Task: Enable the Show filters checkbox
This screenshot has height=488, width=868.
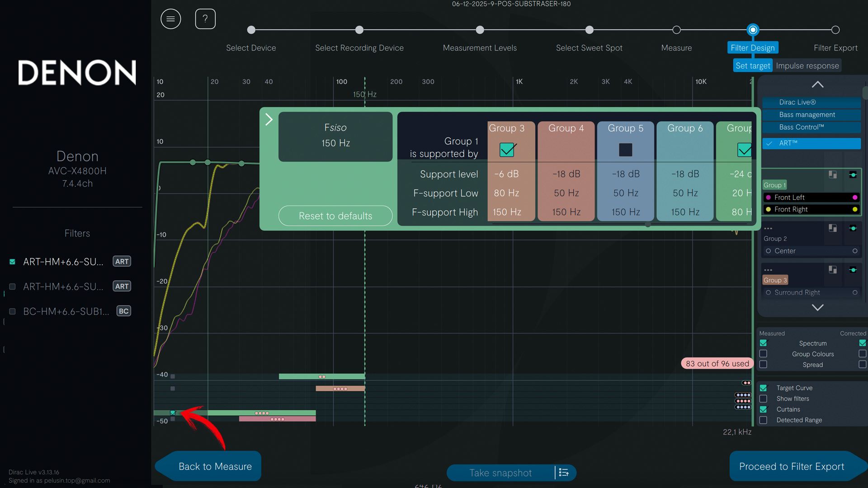Action: [763, 399]
